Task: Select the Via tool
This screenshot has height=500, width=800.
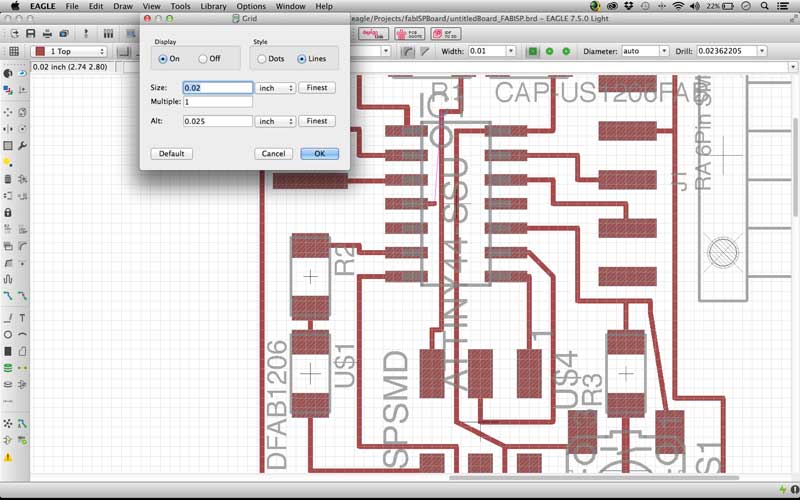Action: point(8,368)
